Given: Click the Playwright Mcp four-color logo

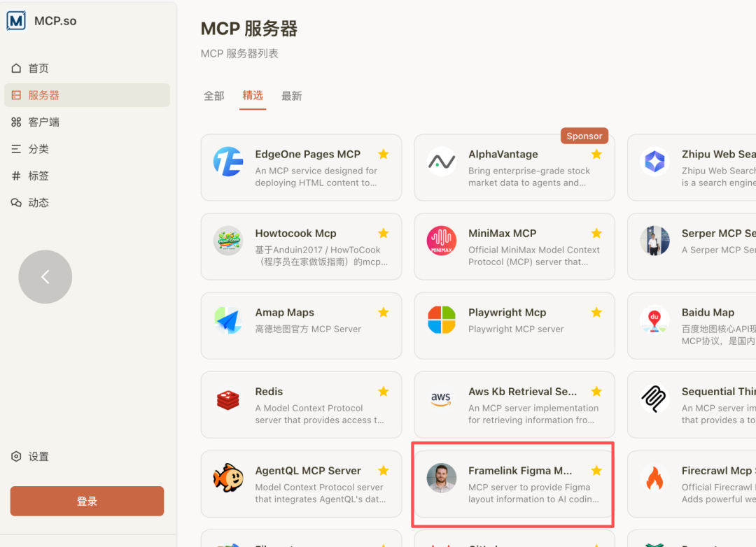Looking at the screenshot, I should [441, 320].
